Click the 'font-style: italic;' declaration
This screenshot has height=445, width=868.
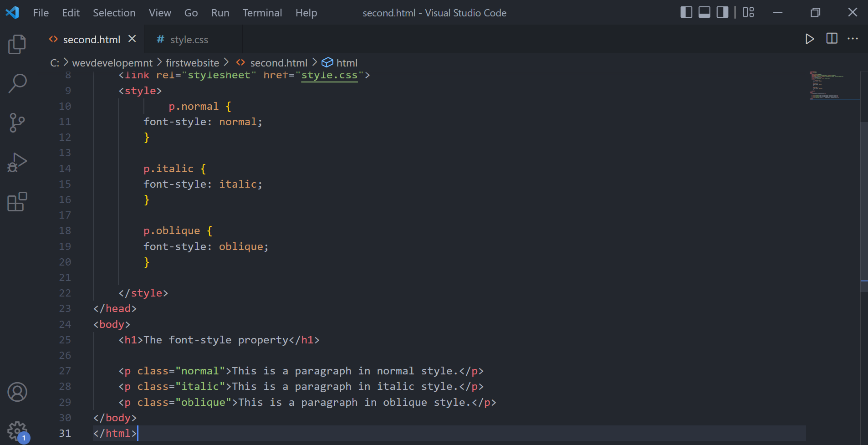tap(203, 184)
